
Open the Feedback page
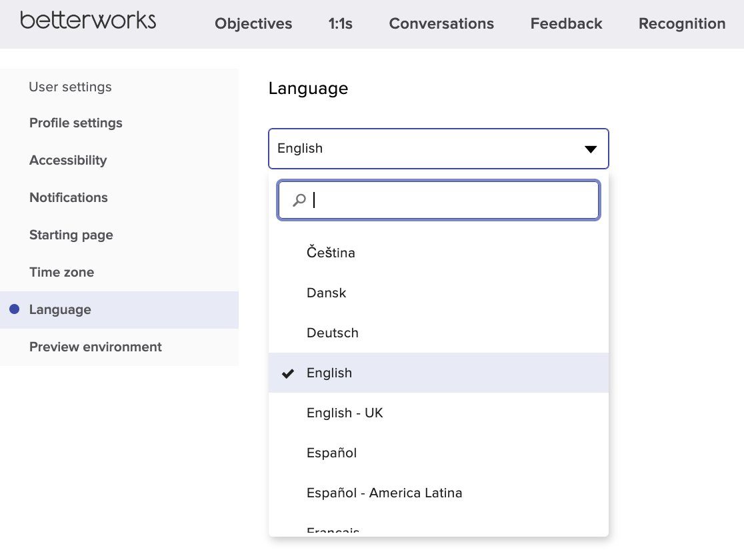point(566,23)
